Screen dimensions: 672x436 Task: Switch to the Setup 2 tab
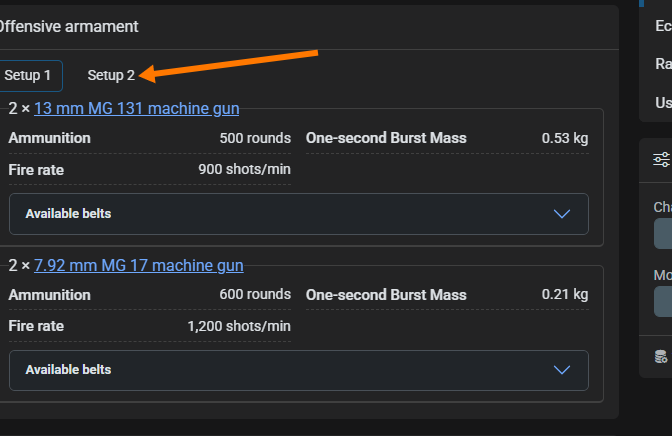click(111, 75)
